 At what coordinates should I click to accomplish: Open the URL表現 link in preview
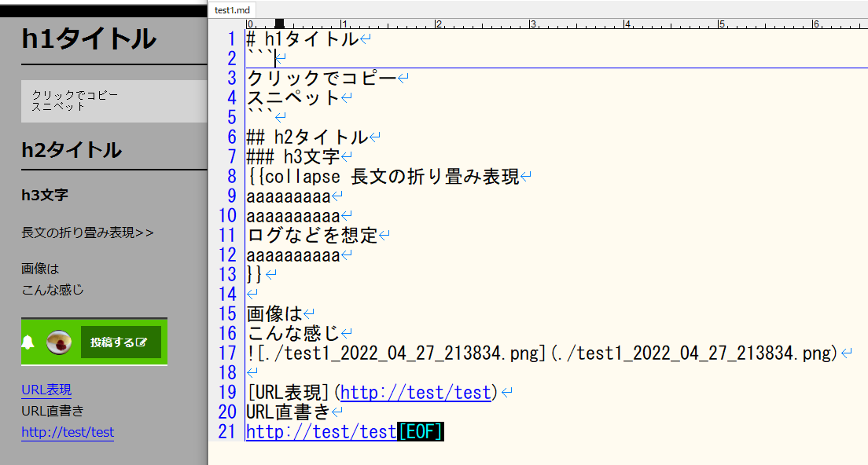click(46, 390)
